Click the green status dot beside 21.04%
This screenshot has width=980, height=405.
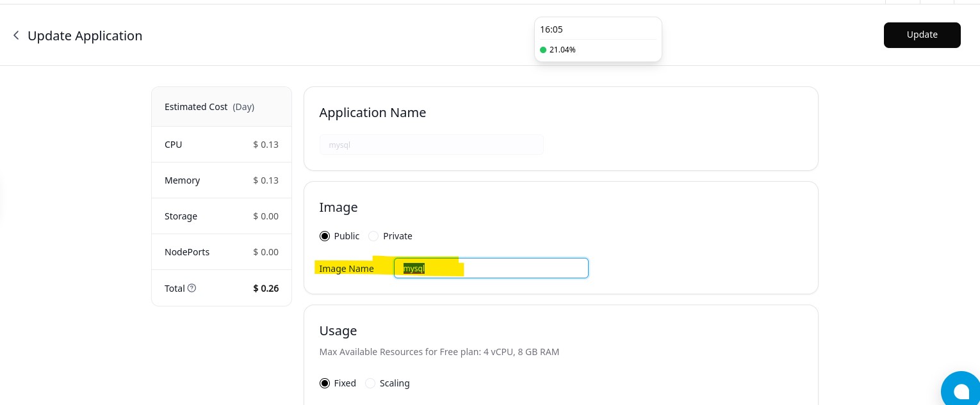pyautogui.click(x=543, y=50)
